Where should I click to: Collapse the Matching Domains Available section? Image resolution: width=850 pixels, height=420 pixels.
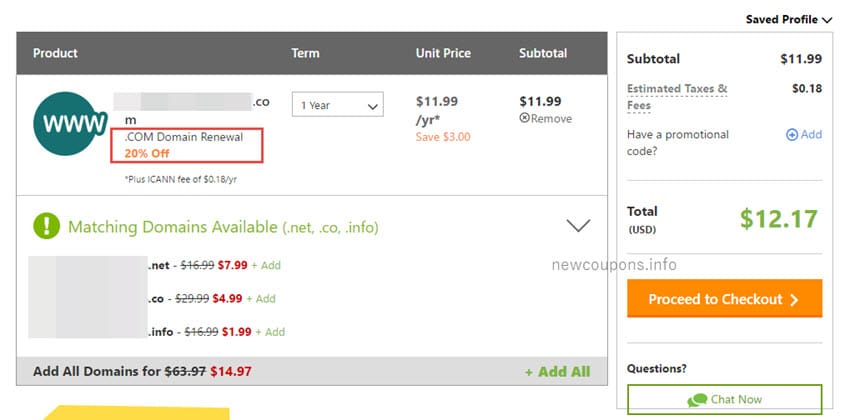[x=578, y=225]
